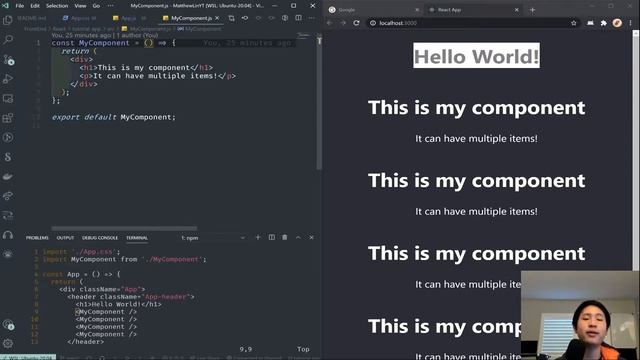Image resolution: width=640 pixels, height=360 pixels.
Task: Split the terminal
Action: pos(271,237)
